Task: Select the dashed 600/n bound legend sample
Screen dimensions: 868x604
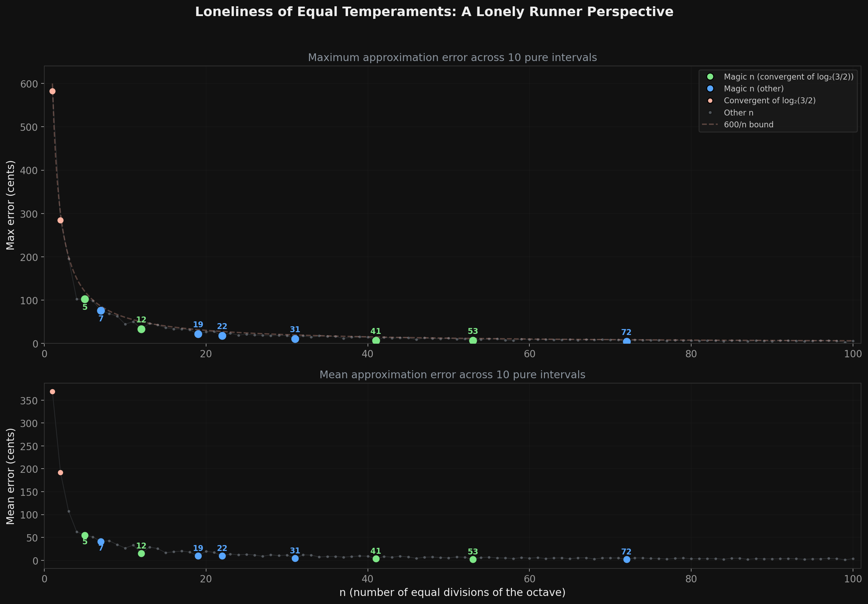Action: tap(711, 124)
